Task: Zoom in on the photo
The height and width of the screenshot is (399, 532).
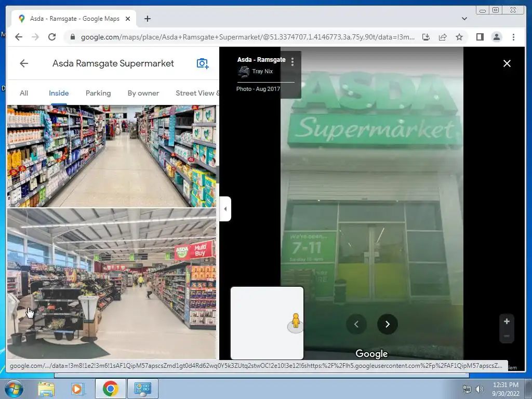Action: tap(507, 321)
